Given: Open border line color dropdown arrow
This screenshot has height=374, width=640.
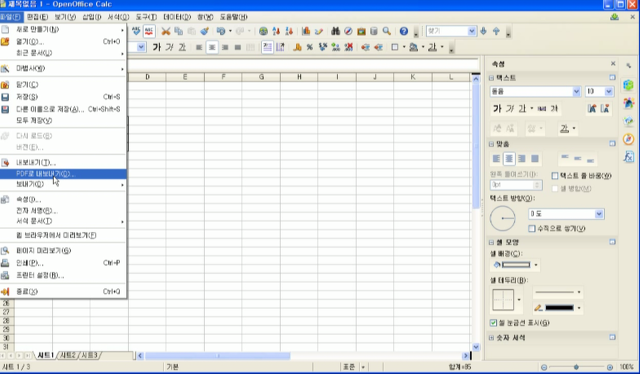Looking at the screenshot, I should [x=579, y=308].
